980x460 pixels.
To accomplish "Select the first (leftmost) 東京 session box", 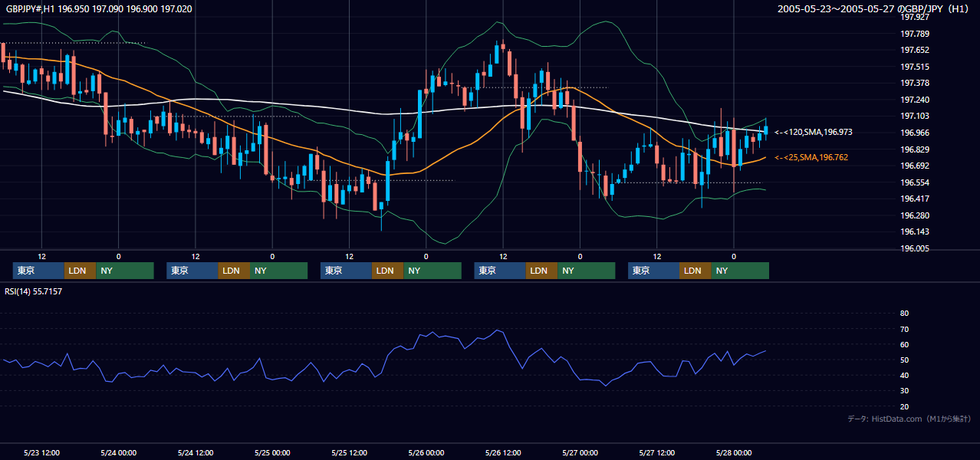I will tap(38, 271).
